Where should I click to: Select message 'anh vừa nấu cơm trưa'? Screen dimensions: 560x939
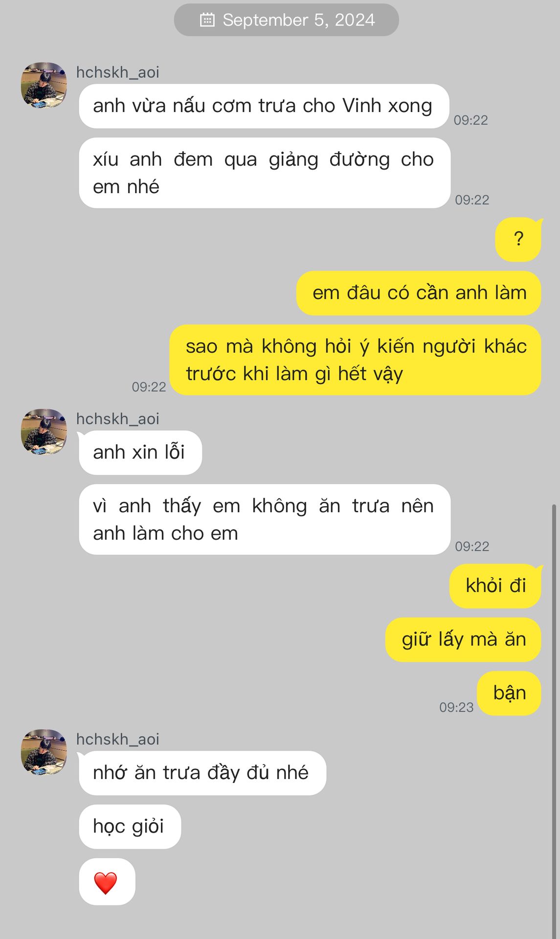pyautogui.click(x=264, y=106)
